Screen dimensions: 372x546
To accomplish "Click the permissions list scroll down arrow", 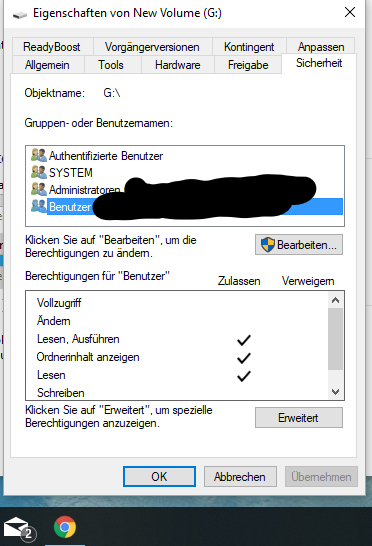I will [x=335, y=392].
